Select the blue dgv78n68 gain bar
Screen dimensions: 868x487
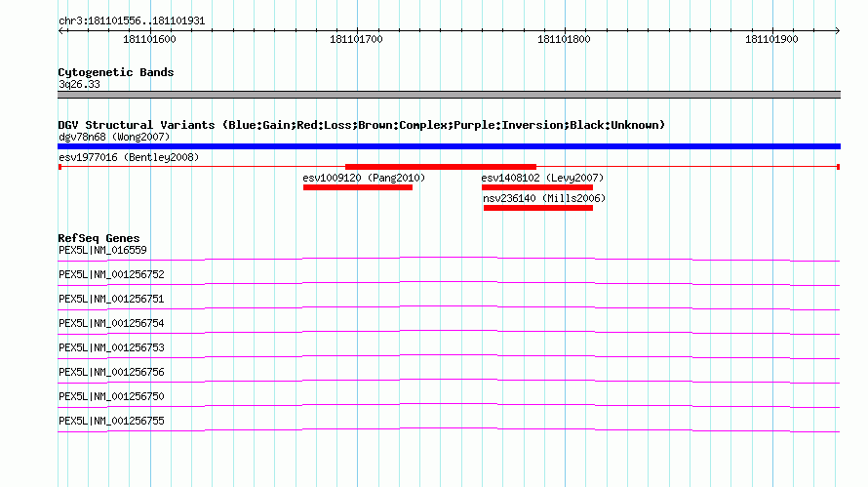449,146
